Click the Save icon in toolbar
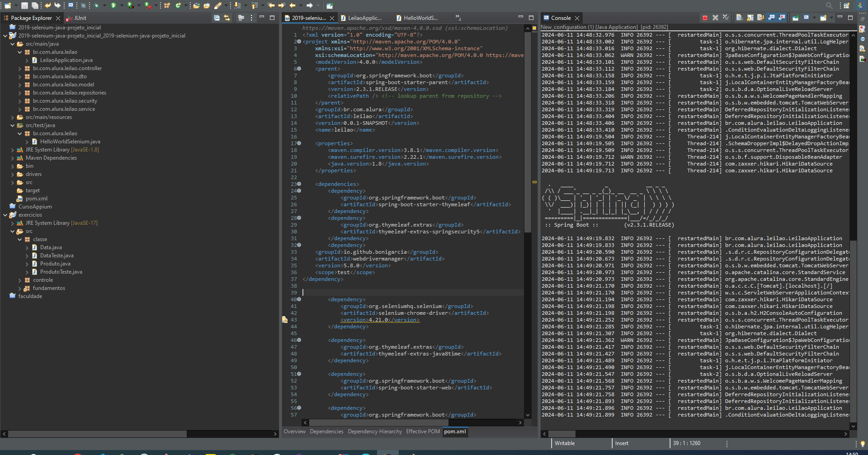This screenshot has width=868, height=455. click(x=24, y=5)
